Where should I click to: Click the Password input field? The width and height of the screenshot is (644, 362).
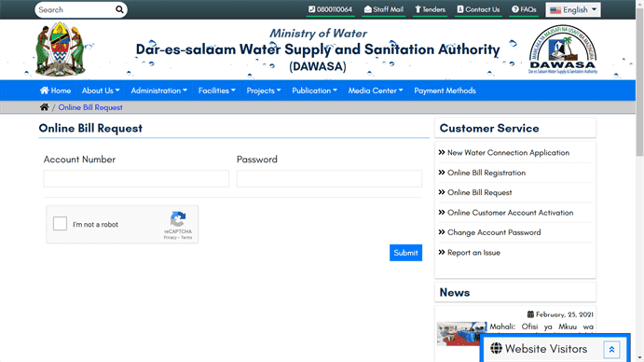pyautogui.click(x=329, y=178)
